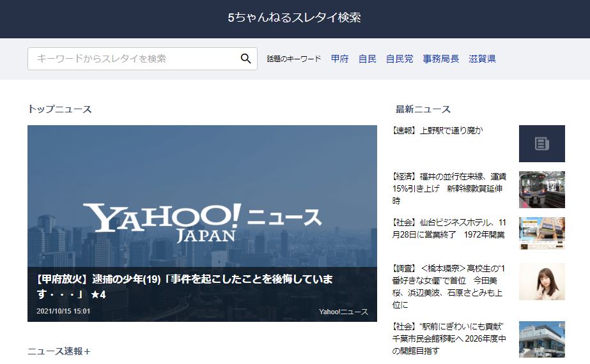Click the train thumbnail for 福井 article
Image resolution: width=590 pixels, height=364 pixels.
click(x=542, y=190)
